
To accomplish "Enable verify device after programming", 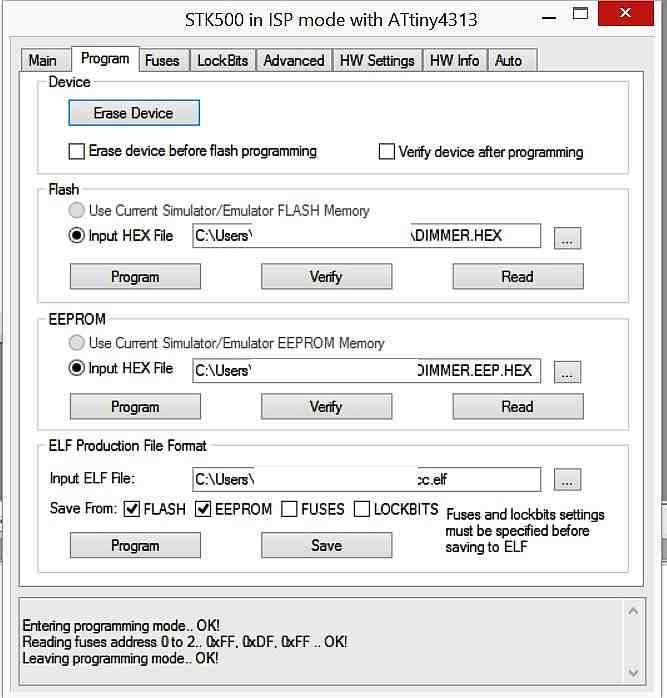I will 386,151.
